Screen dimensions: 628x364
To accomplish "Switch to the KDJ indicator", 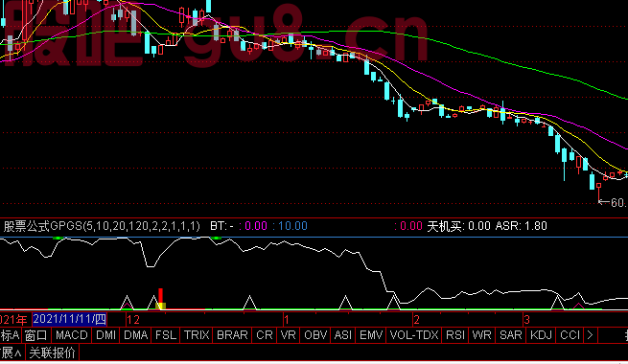I will (x=541, y=335).
